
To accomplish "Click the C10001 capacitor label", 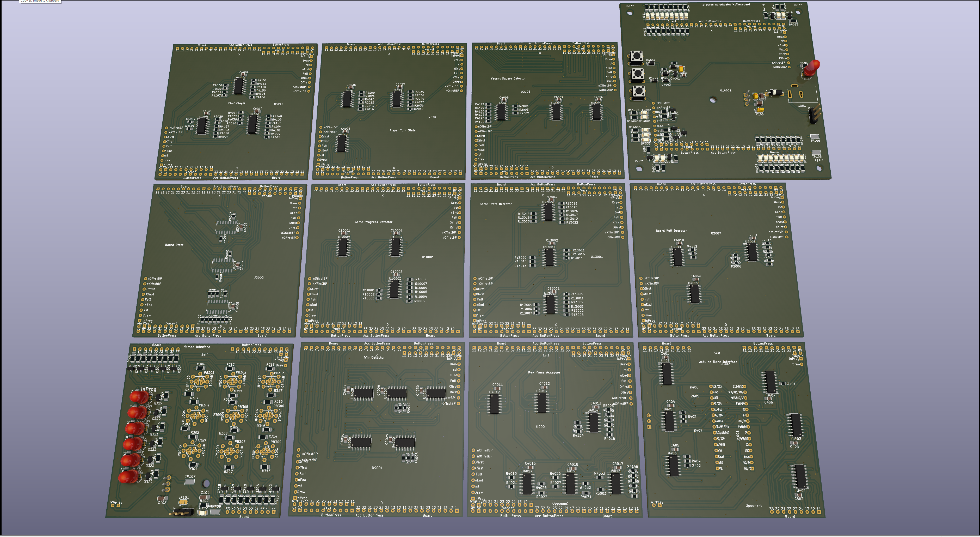I will click(344, 231).
